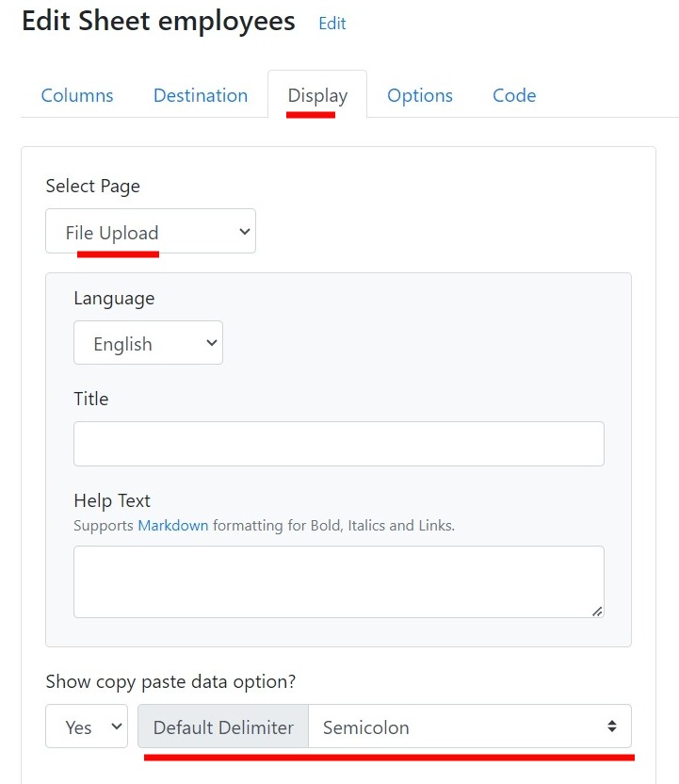Open the Select Page dropdown
The height and width of the screenshot is (784, 679).
tap(151, 231)
